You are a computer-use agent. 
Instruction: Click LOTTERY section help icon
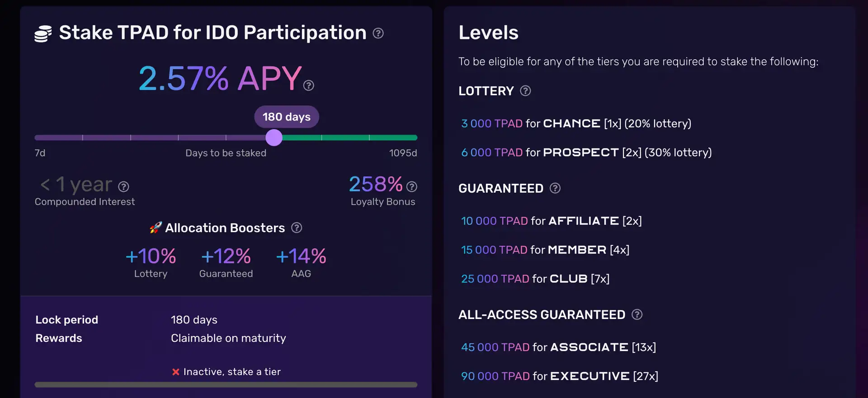525,91
